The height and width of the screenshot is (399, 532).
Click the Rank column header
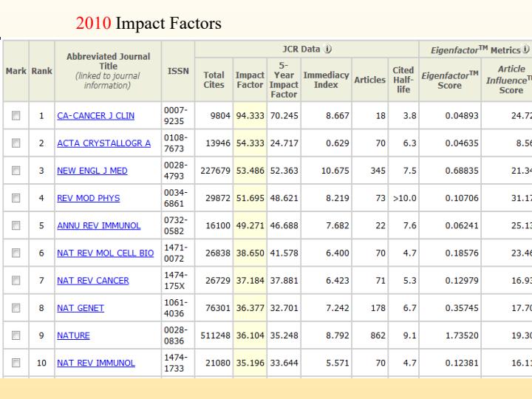(x=41, y=71)
